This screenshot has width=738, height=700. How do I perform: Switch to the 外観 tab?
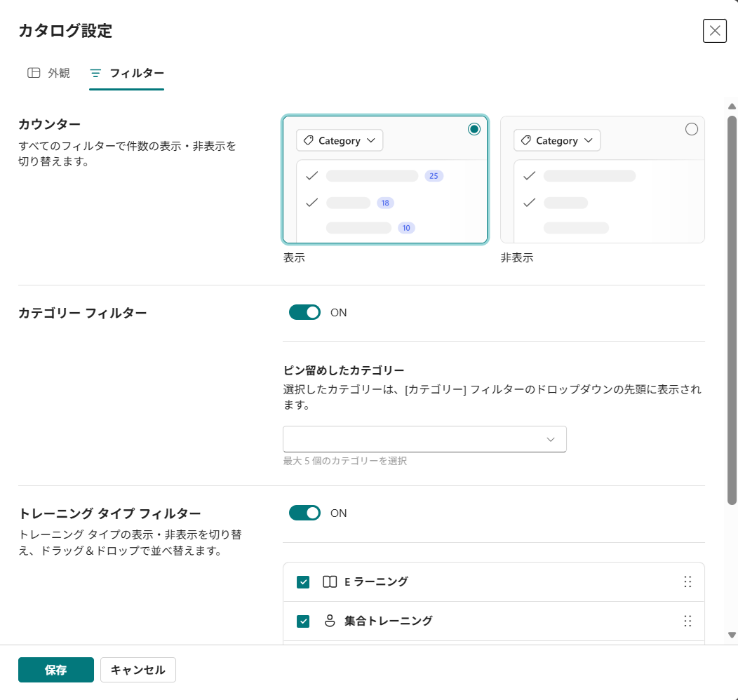point(49,74)
